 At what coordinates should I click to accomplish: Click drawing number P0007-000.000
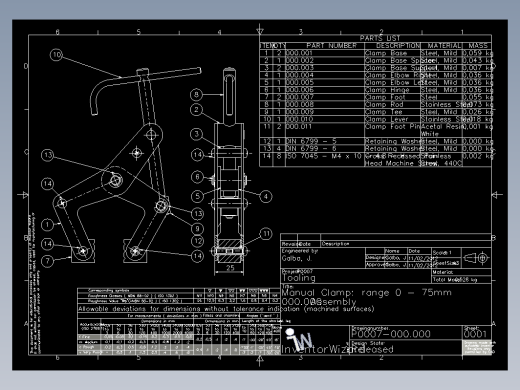[391, 334]
